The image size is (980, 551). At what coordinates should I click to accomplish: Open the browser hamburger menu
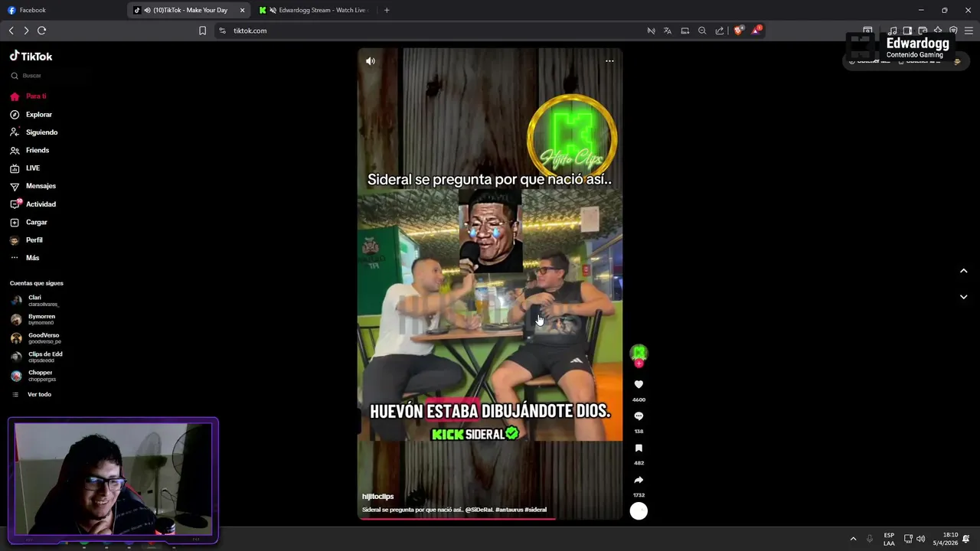click(969, 31)
